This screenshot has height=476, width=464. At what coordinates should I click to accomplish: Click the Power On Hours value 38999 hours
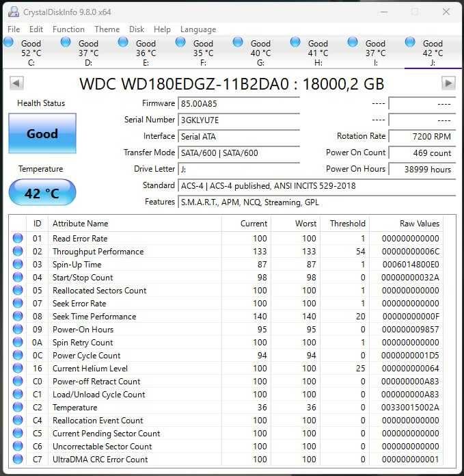(x=422, y=170)
